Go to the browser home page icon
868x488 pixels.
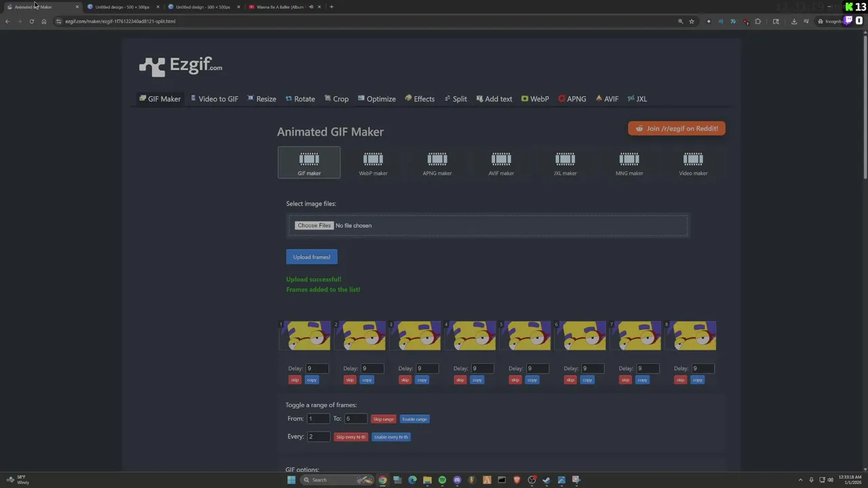44,21
